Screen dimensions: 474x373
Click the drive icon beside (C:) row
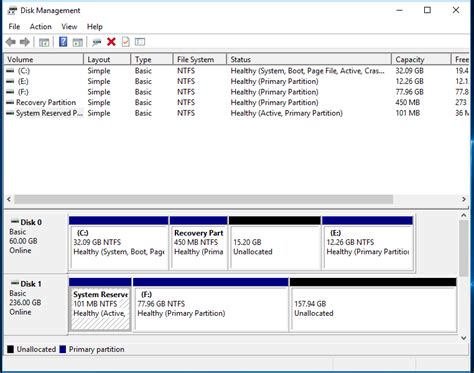(10, 71)
